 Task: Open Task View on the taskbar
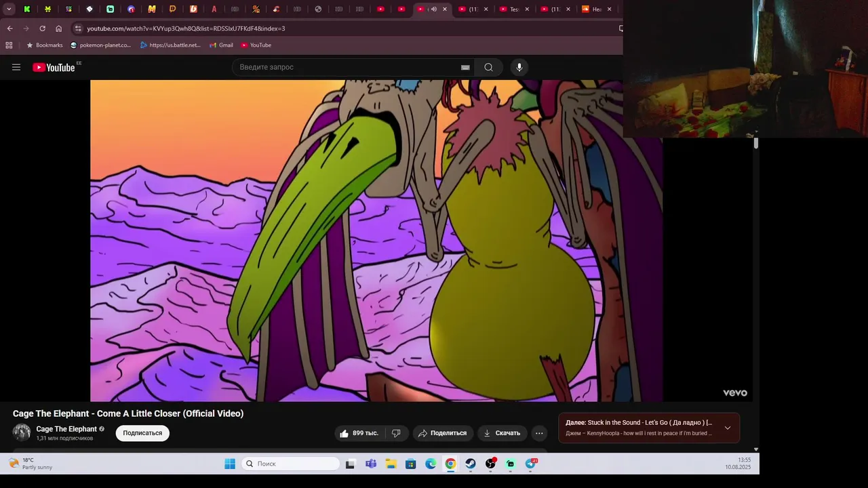pyautogui.click(x=350, y=464)
